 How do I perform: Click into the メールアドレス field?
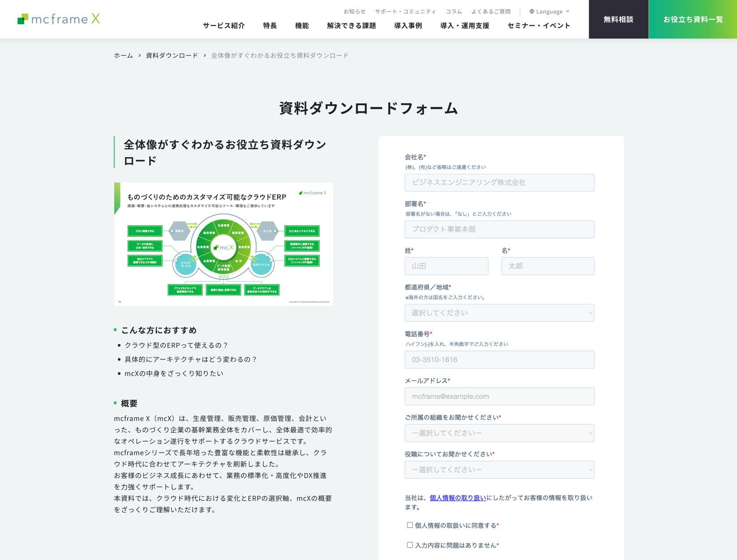(x=499, y=396)
